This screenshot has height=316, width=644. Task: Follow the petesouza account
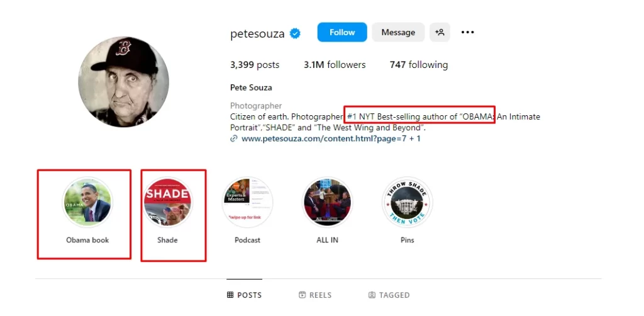point(341,32)
